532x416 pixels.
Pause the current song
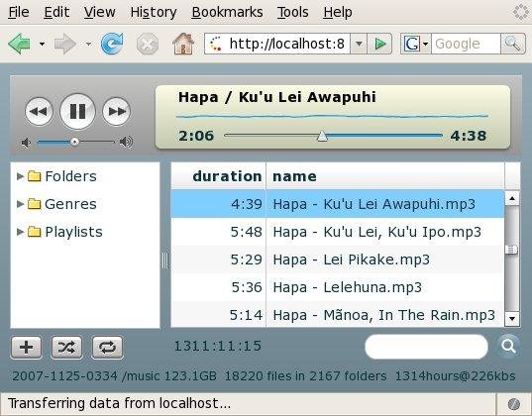pos(77,111)
